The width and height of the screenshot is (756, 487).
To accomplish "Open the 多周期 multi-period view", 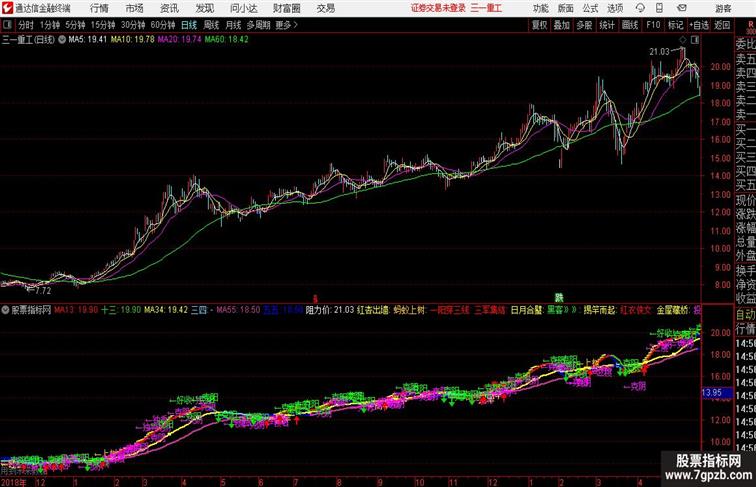I will pyautogui.click(x=258, y=25).
